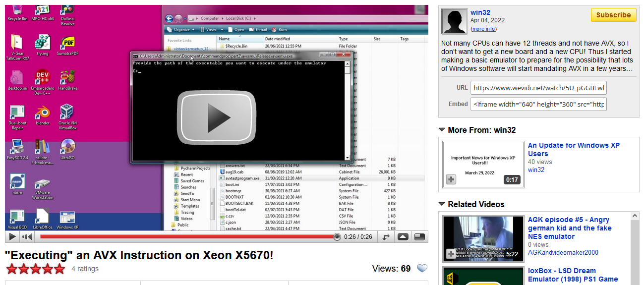Rate the video two stars

(24, 269)
